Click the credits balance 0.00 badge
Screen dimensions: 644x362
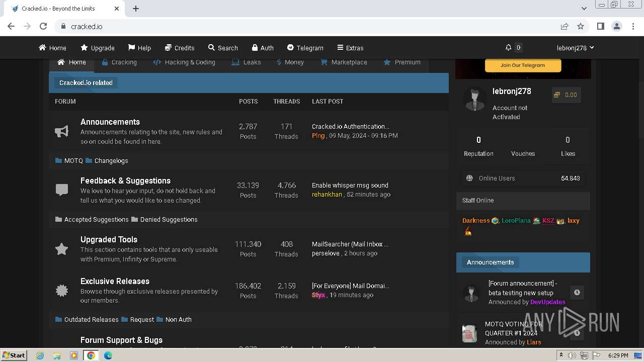click(566, 95)
